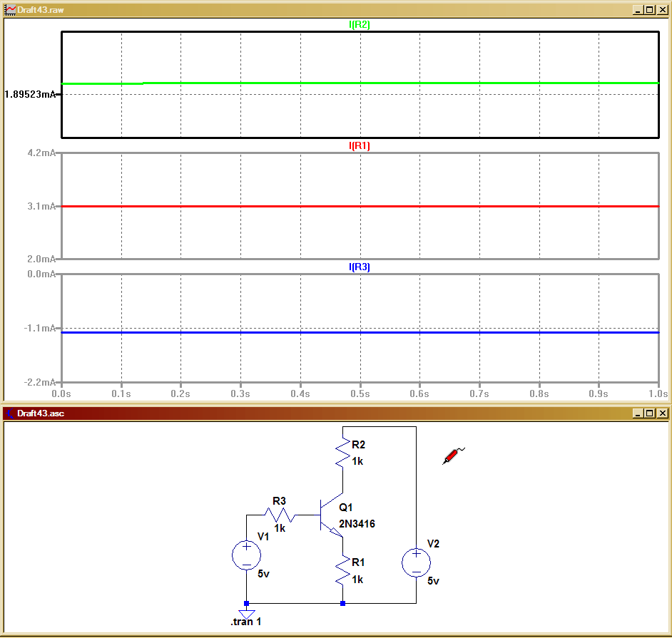Select voltage source V2 symbol
The image size is (672, 638).
click(416, 562)
